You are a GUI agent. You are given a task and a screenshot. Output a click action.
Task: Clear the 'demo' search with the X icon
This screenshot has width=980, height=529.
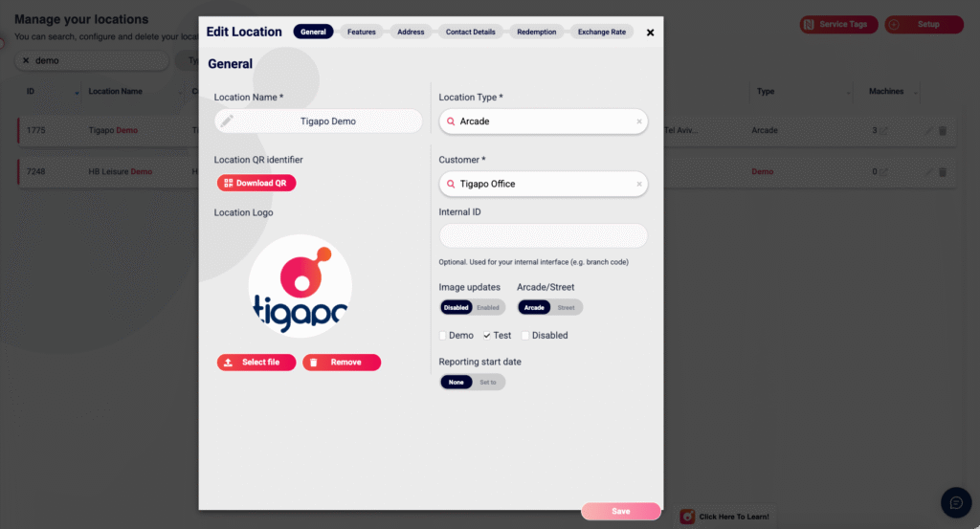[26, 60]
